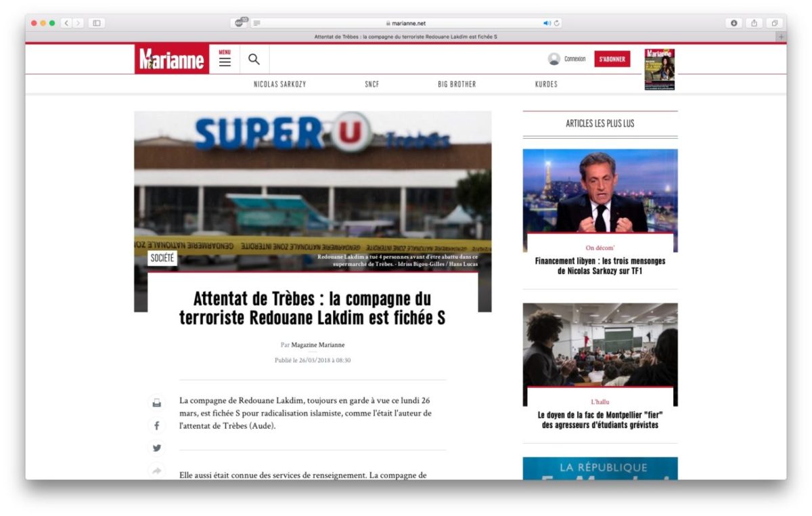Click the Marianne logo

coord(172,60)
